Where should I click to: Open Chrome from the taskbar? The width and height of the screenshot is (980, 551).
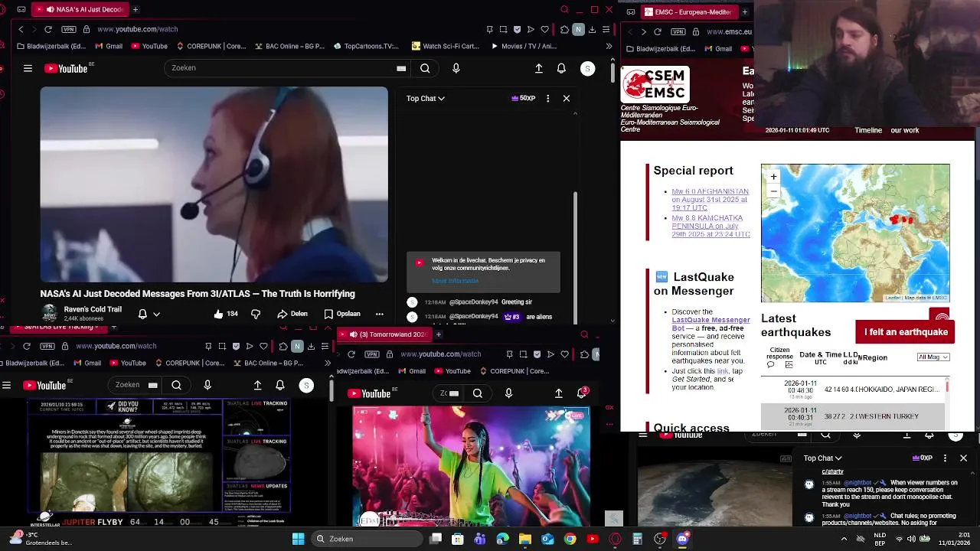tap(570, 539)
